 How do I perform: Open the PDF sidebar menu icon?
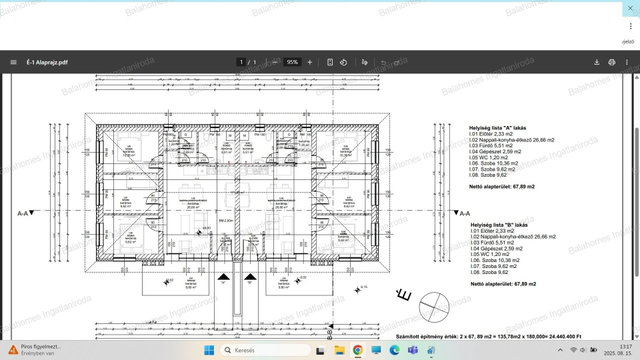13,62
